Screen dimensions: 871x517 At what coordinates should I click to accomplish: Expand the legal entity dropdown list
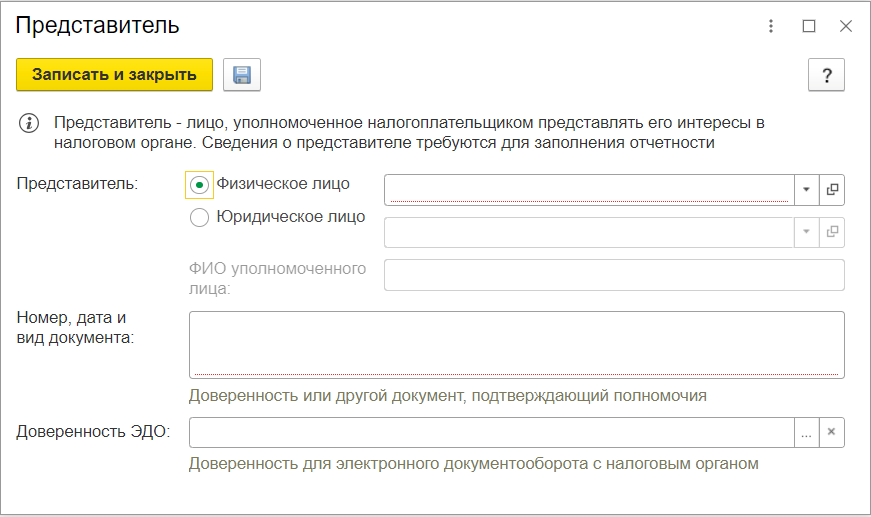pyautogui.click(x=807, y=232)
